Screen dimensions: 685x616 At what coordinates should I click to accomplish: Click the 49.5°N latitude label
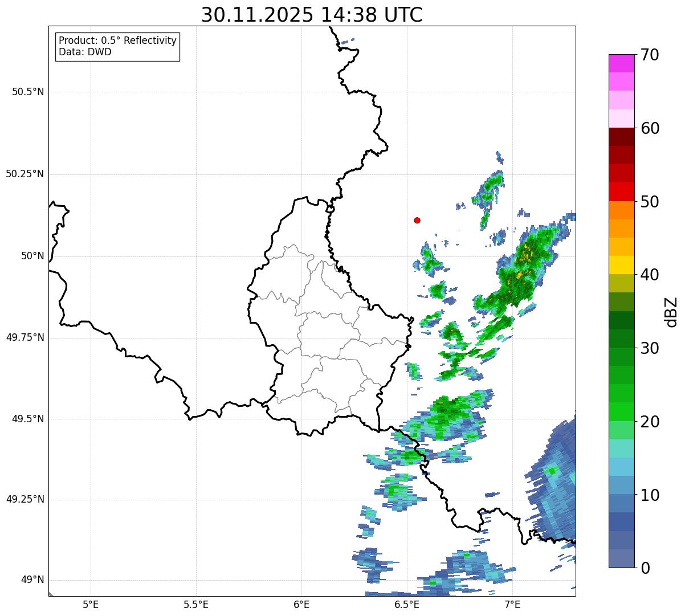pos(28,419)
